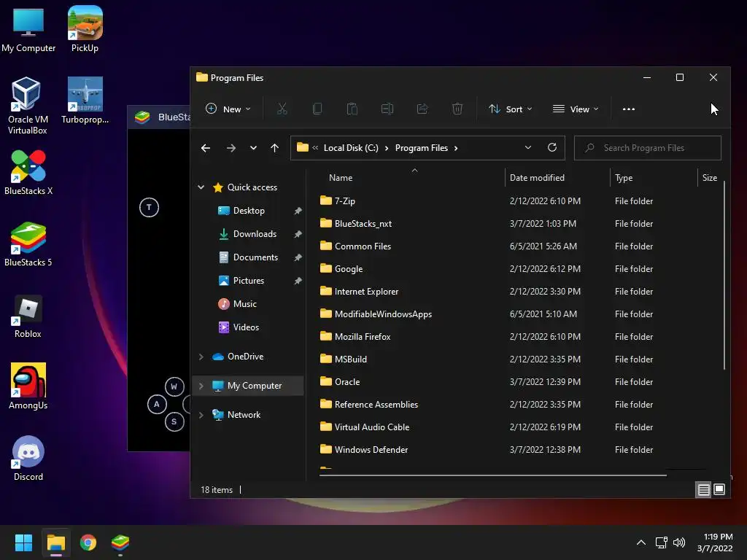Open the volume speaker tray icon
747x560 pixels.
[679, 542]
